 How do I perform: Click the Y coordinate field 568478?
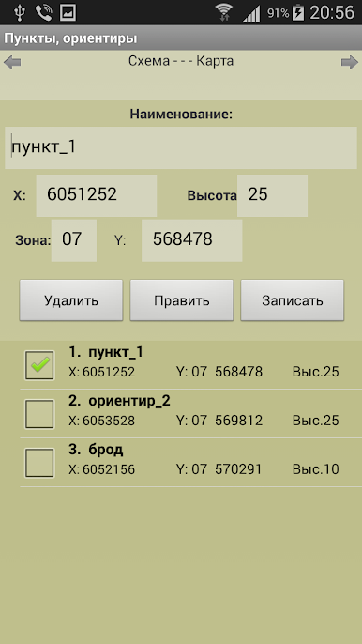click(191, 240)
